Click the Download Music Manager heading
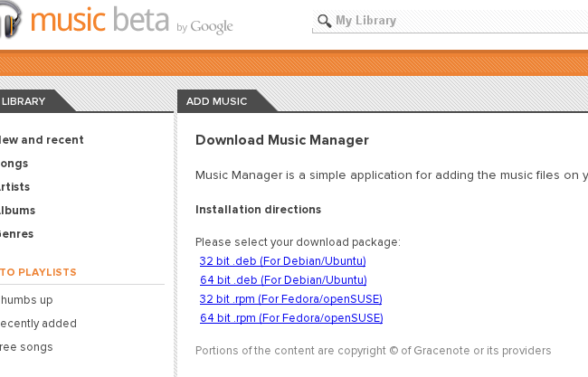The height and width of the screenshot is (377, 588). coord(282,140)
